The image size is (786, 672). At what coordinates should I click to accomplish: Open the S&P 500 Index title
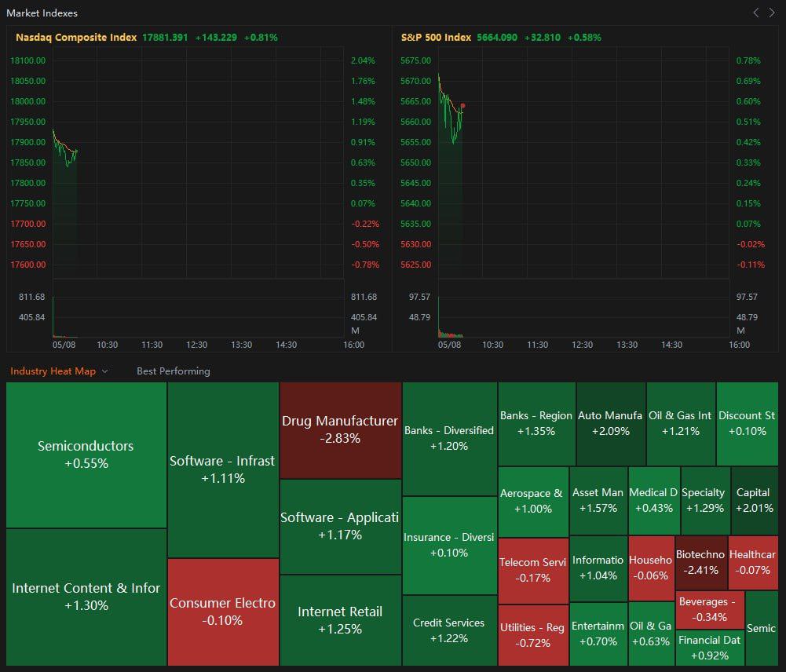[x=436, y=37]
